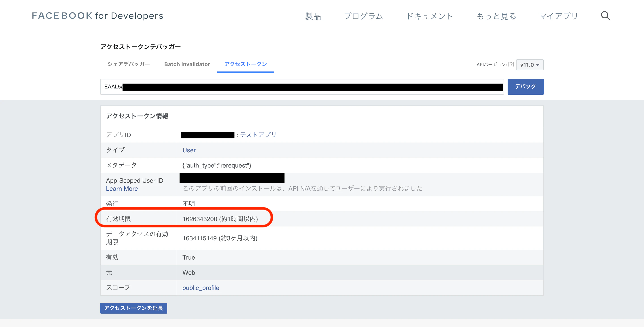Open the ドキュメント menu

[430, 16]
